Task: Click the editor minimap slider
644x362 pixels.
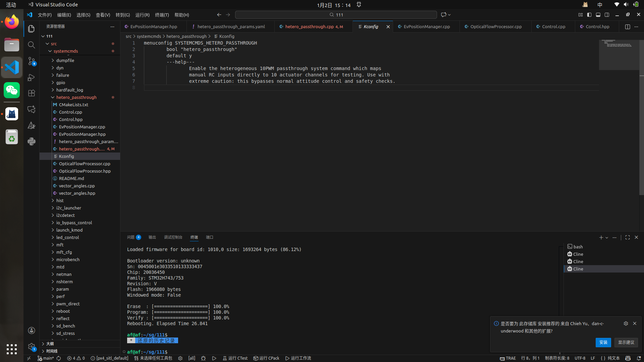Action: pyautogui.click(x=619, y=55)
